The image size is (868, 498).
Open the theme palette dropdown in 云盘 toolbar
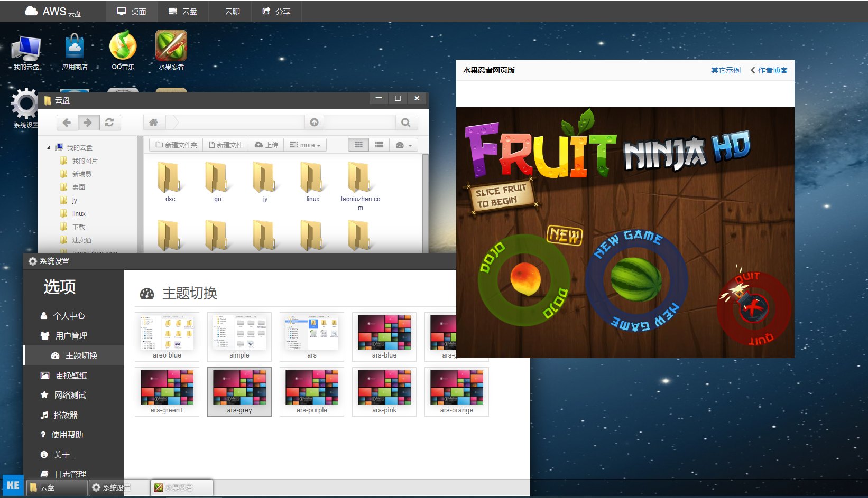point(404,145)
